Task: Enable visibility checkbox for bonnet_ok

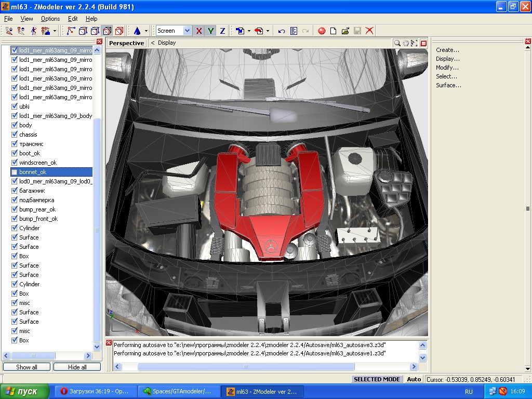Action: (x=14, y=172)
